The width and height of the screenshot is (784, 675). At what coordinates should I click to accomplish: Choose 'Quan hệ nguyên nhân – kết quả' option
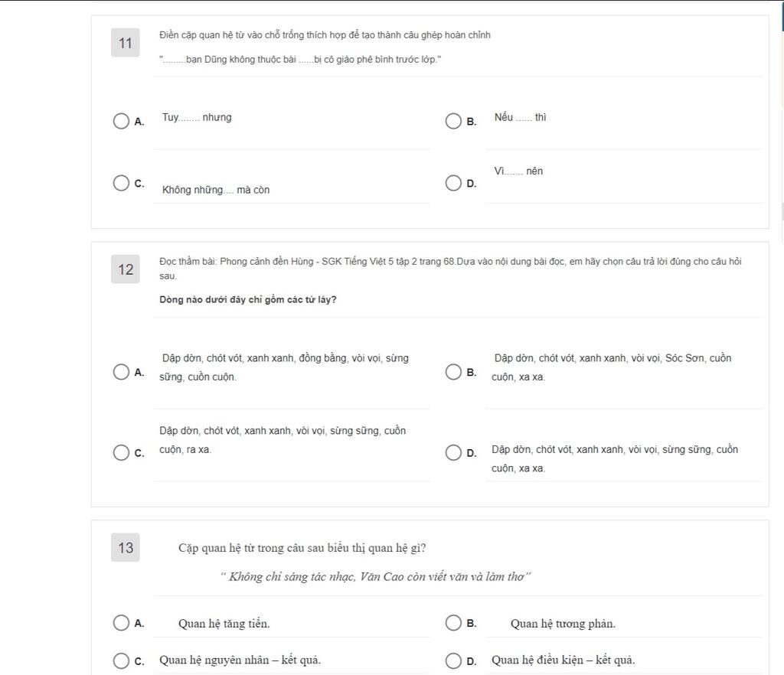coord(121,660)
